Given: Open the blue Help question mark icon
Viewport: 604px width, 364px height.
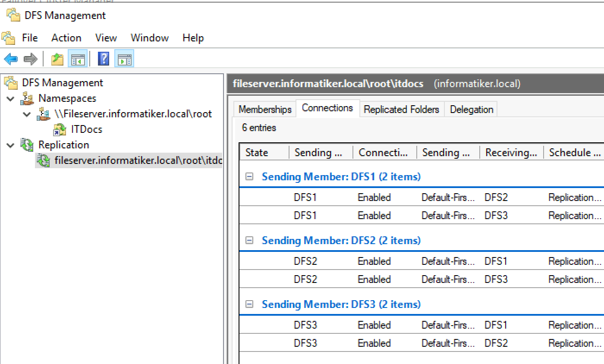Looking at the screenshot, I should 104,59.
